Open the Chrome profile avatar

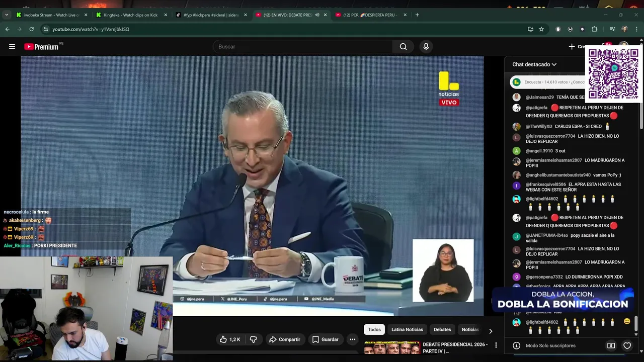[624, 29]
